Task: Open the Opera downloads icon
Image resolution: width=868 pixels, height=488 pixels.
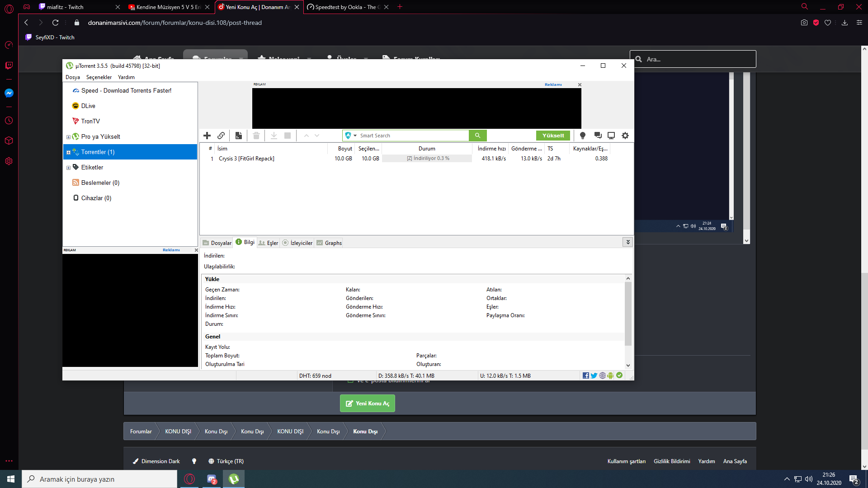Action: click(x=844, y=23)
